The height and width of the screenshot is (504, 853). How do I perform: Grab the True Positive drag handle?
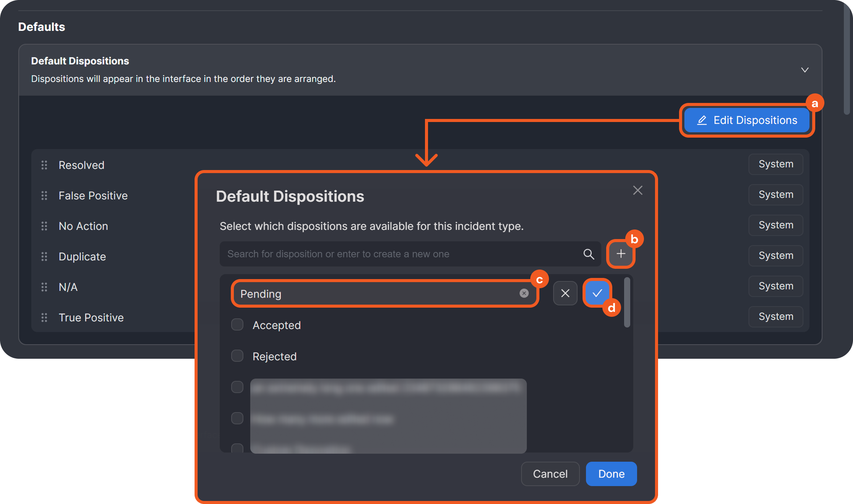tap(44, 318)
